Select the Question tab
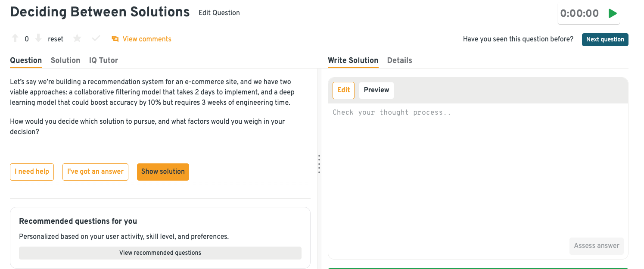The height and width of the screenshot is (269, 644). pos(26,60)
